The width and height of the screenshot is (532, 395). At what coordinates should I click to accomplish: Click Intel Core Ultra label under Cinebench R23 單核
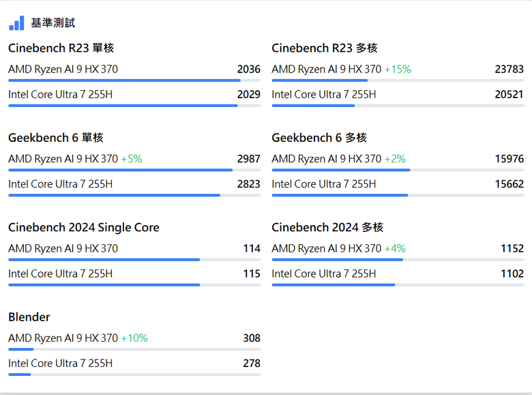[x=61, y=94]
